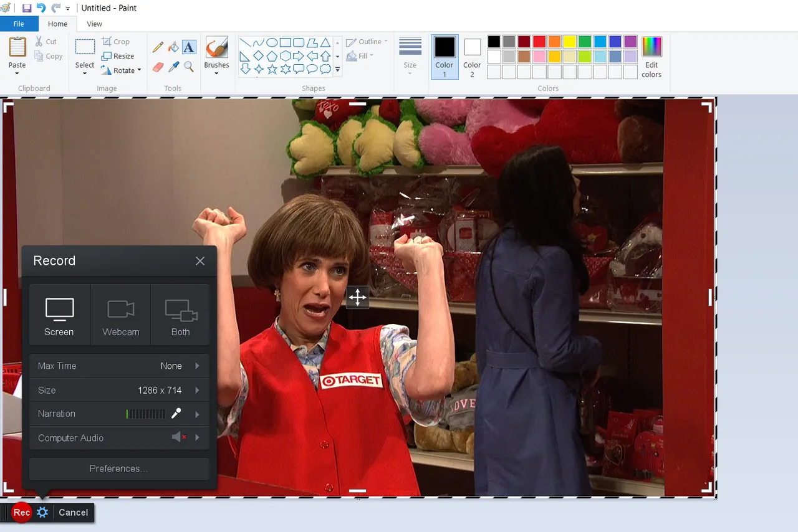Click the Cut scissors button
The image size is (798, 532).
pos(46,42)
